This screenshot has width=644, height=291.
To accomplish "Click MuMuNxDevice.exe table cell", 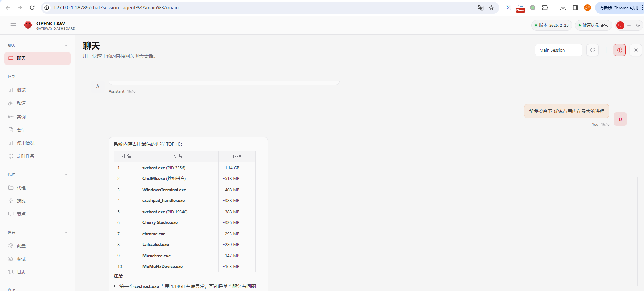I will (178, 266).
